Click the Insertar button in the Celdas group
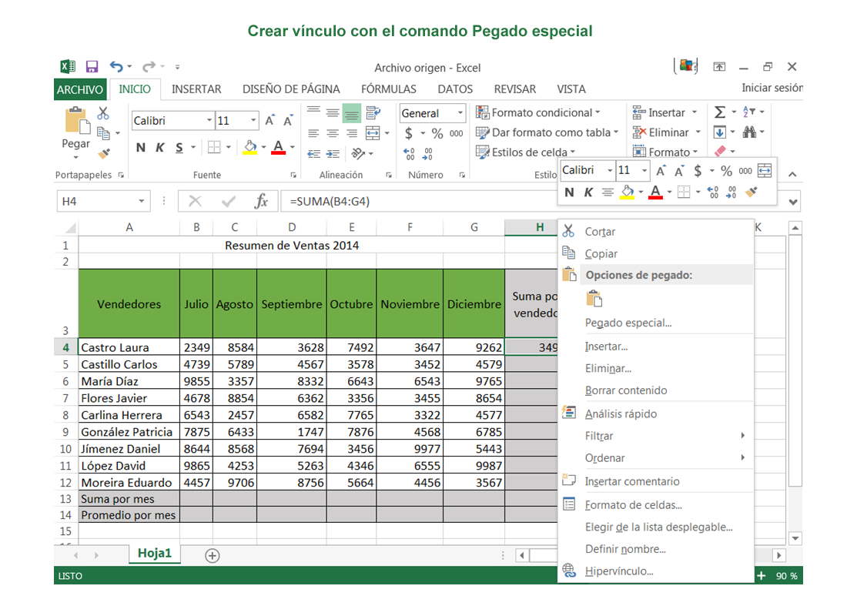 (665, 112)
